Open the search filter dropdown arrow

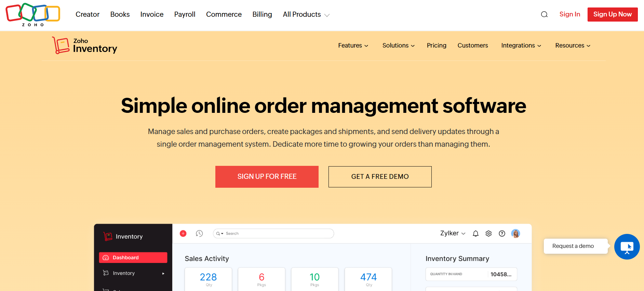(x=222, y=234)
